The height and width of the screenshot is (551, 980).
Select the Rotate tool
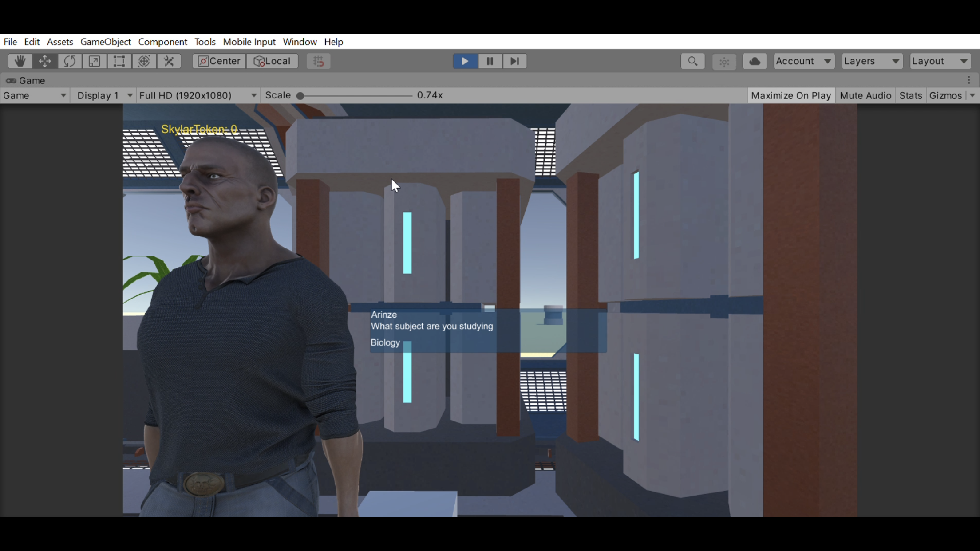(x=70, y=61)
